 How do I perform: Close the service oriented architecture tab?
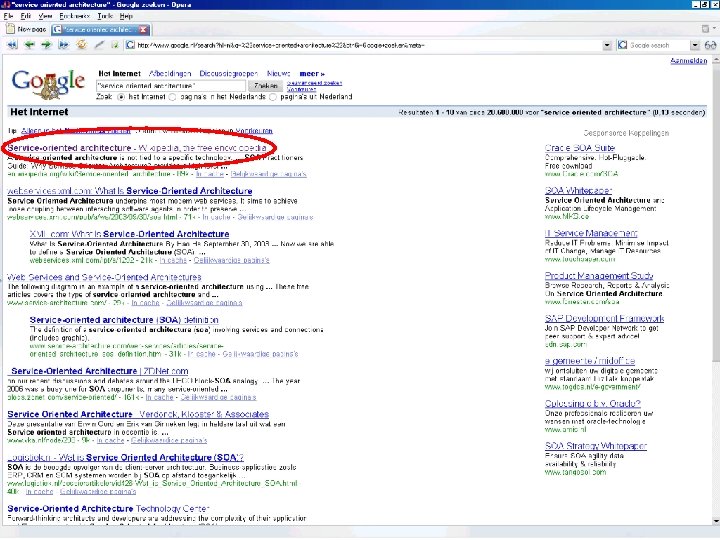pos(143,29)
